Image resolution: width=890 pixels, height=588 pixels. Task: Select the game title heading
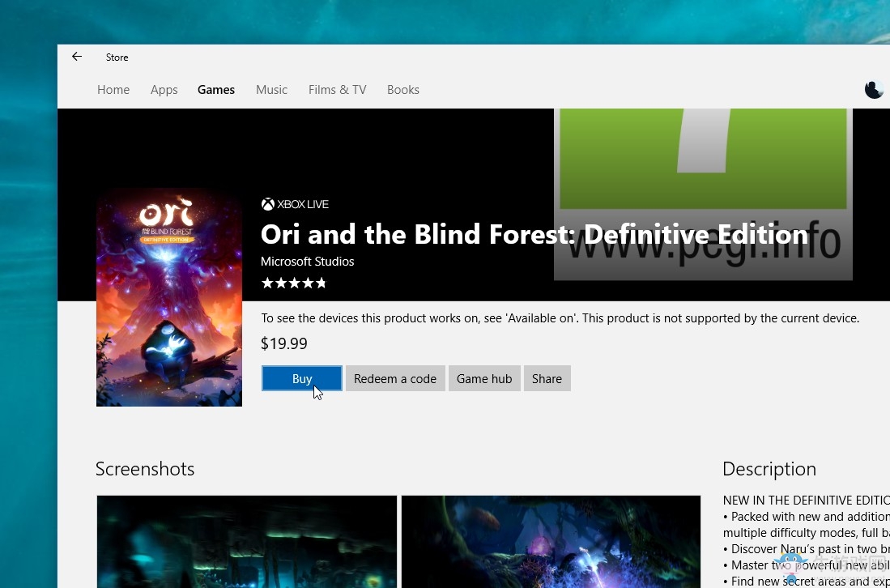coord(534,234)
